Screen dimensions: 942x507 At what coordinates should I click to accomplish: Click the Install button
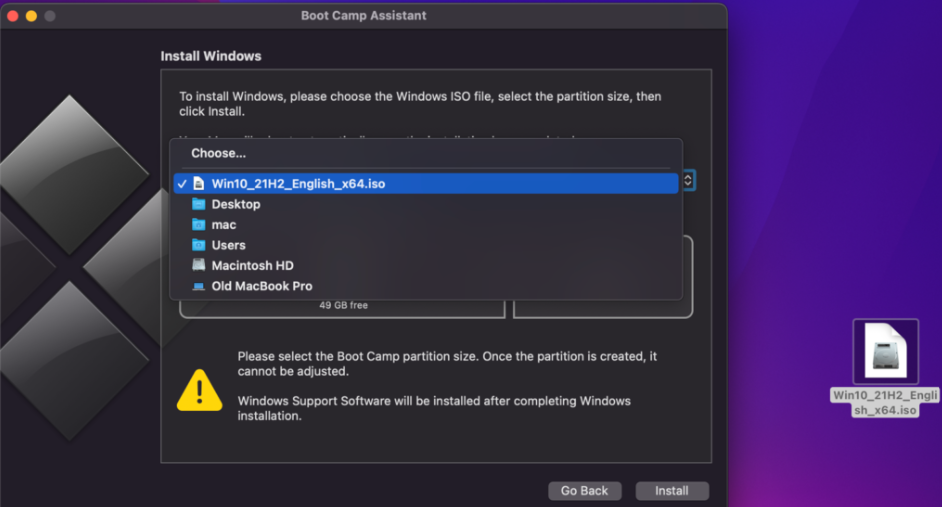(x=672, y=491)
